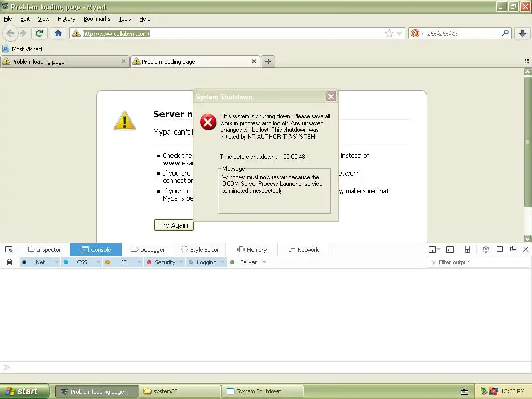
Task: Reload the current page
Action: (x=39, y=33)
